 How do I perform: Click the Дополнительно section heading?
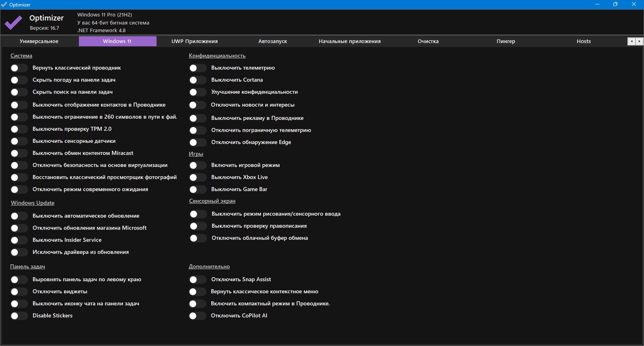(x=209, y=267)
